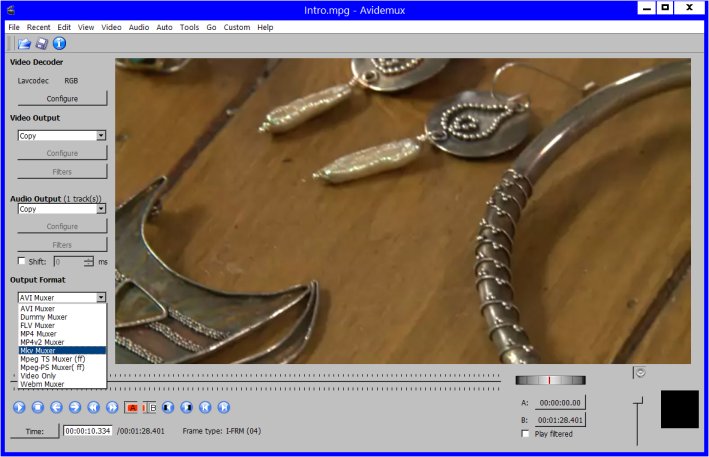Click the black audio meter box
Image resolution: width=709 pixels, height=457 pixels.
click(680, 409)
